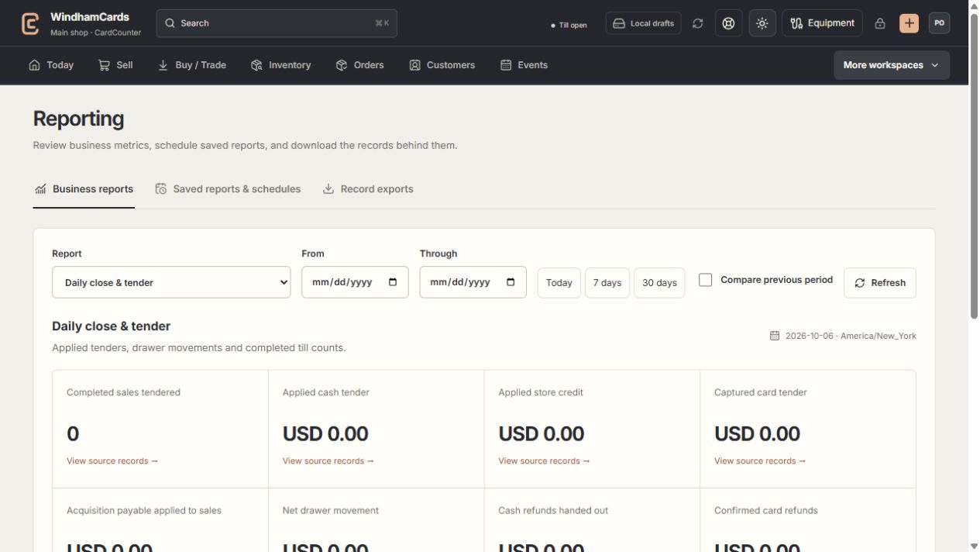Click the orange plus quick-add button
The image size is (980, 552).
[910, 23]
